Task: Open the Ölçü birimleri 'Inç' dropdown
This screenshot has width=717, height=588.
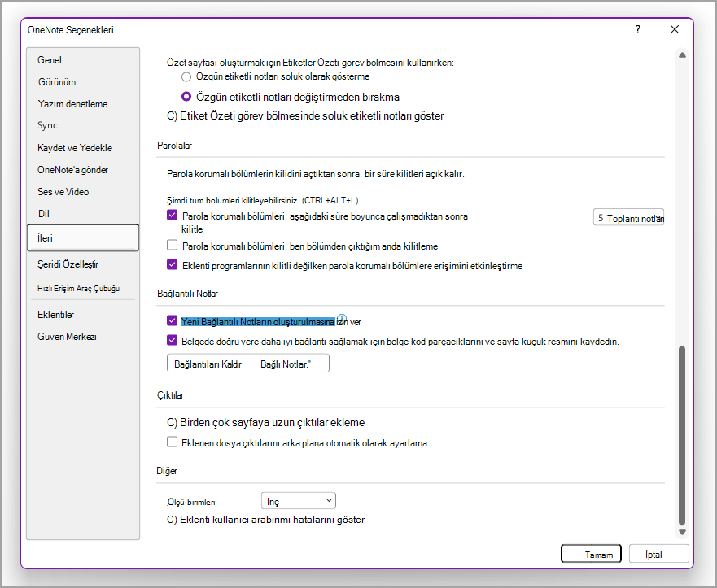Action: (298, 501)
